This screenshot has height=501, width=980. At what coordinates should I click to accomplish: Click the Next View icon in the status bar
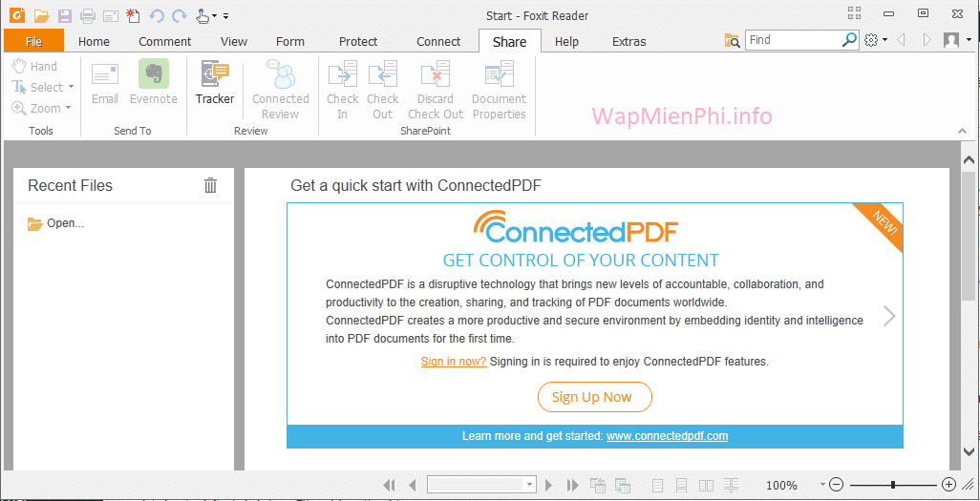(622, 485)
